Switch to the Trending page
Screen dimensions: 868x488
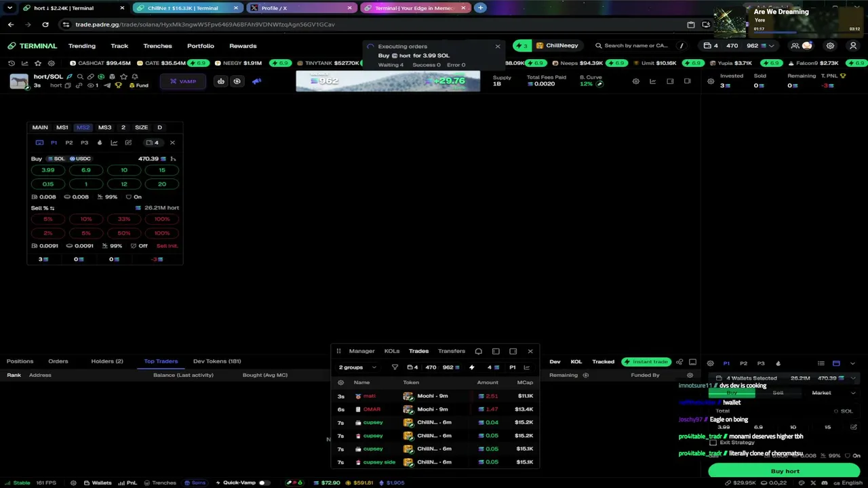pyautogui.click(x=82, y=46)
